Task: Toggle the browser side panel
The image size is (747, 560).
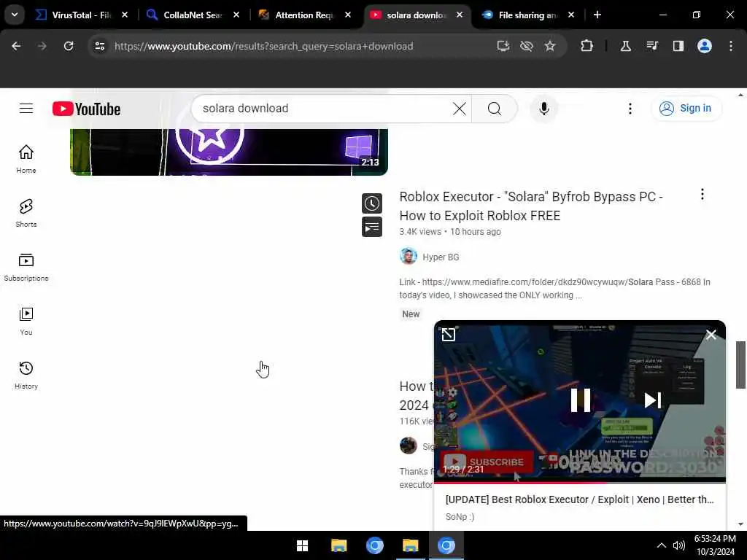Action: (678, 46)
